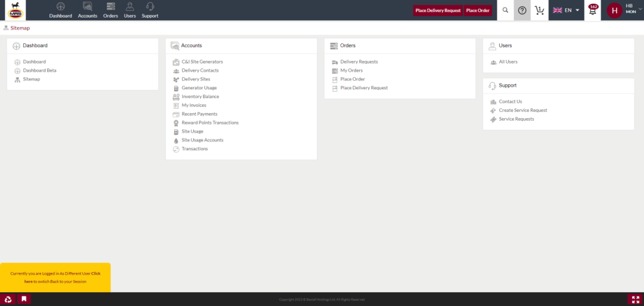Open Create Service Request
Screen dimensions: 644x306
pos(523,111)
